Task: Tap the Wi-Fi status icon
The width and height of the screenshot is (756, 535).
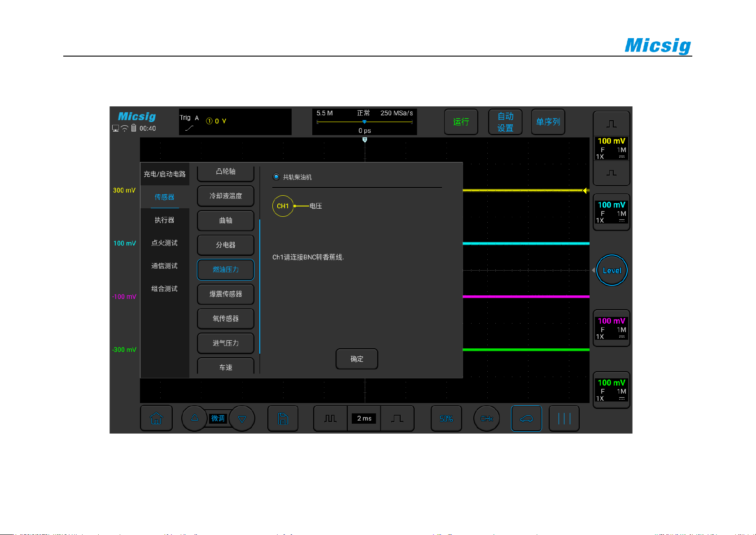Action: (x=125, y=128)
